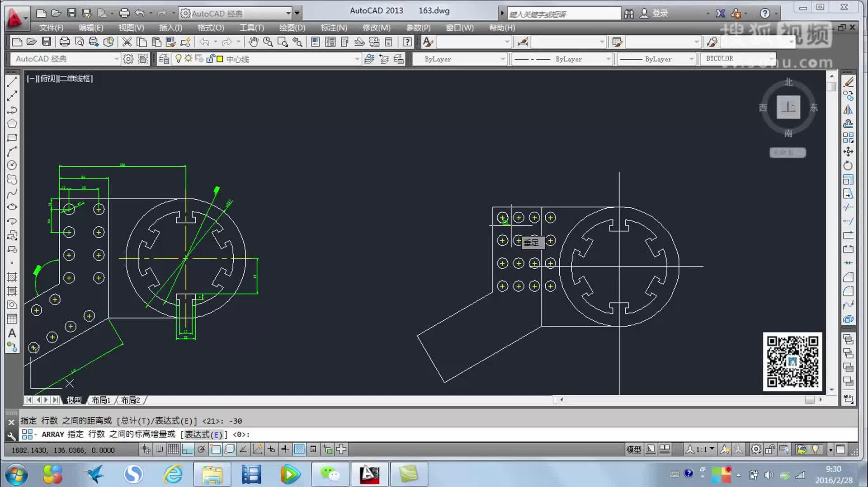Select the multiline Text tool
This screenshot has width=868, height=487.
[x=12, y=333]
